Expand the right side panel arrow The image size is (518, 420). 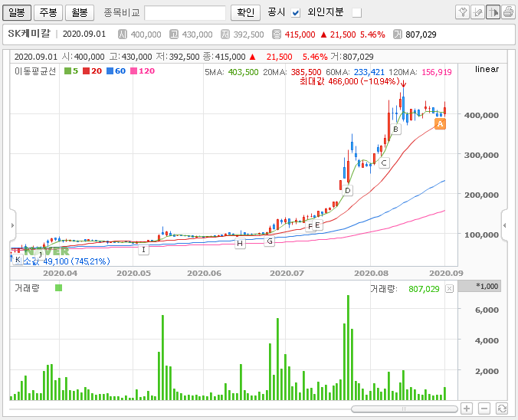(x=504, y=225)
